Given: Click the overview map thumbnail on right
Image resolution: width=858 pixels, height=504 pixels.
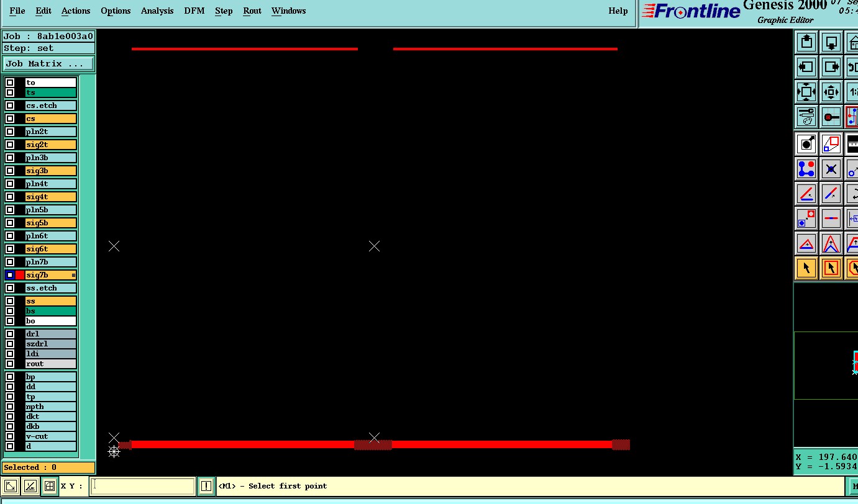Looking at the screenshot, I should click(x=826, y=366).
